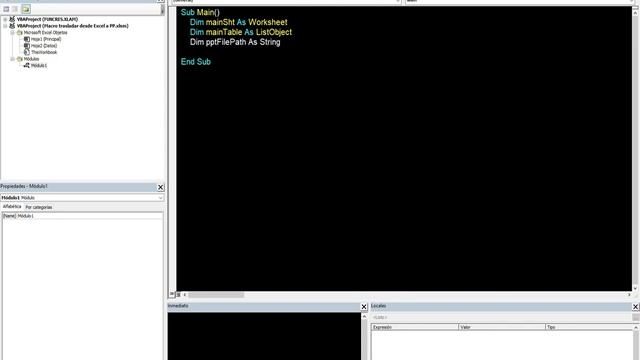Viewport: 640px width, 360px height.
Task: Click the 'Dim mainTable As ListObject' line
Action: point(241,32)
